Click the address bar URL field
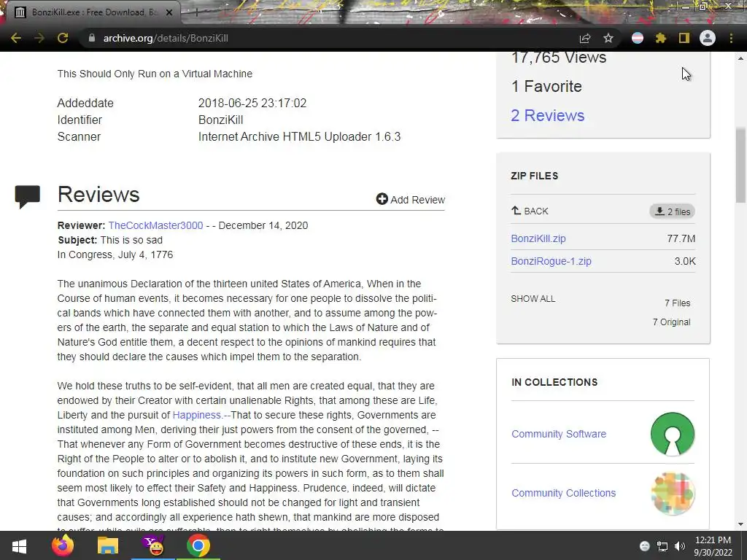 click(x=329, y=38)
